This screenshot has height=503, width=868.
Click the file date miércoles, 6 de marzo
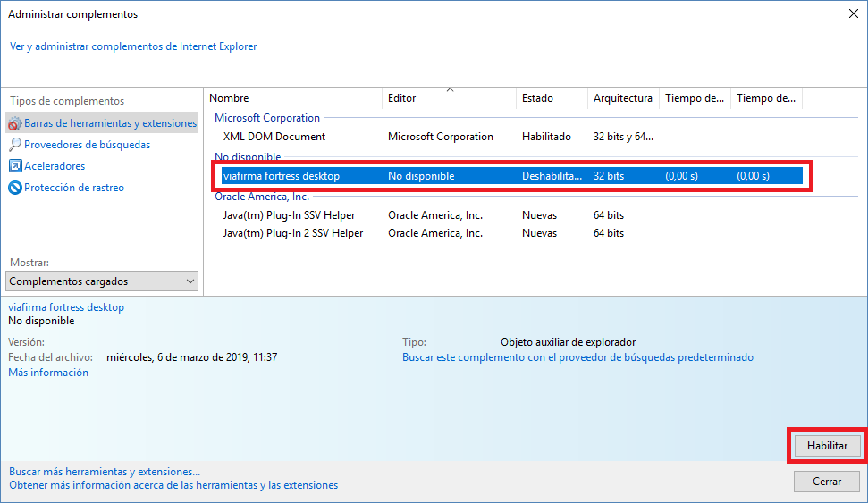(191, 357)
